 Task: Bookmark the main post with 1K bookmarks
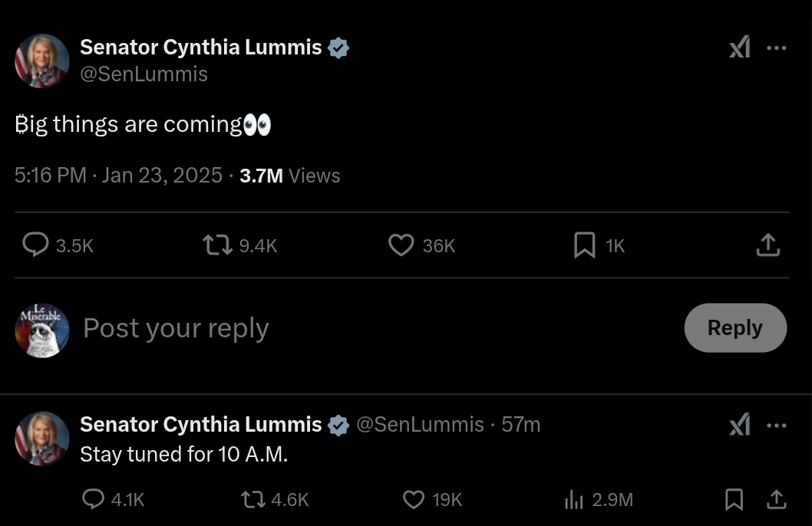[584, 245]
